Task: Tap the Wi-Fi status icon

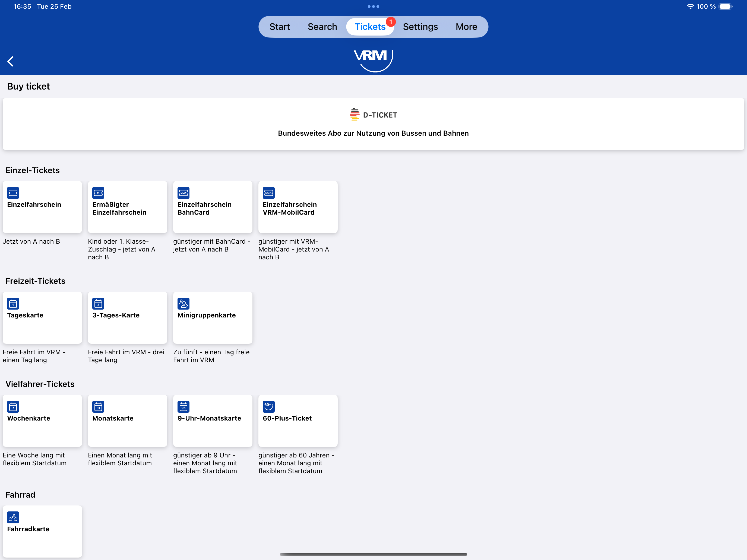Action: tap(690, 7)
